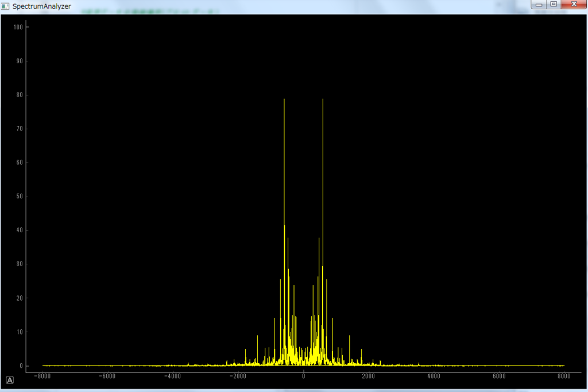The image size is (588, 392).
Task: Click the SpectrumAnalyzer title text
Action: click(41, 6)
